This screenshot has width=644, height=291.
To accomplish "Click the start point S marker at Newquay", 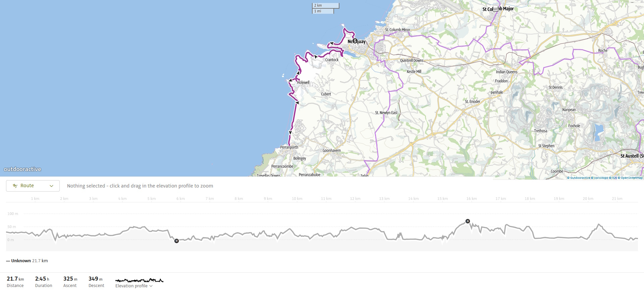I will pyautogui.click(x=355, y=41).
